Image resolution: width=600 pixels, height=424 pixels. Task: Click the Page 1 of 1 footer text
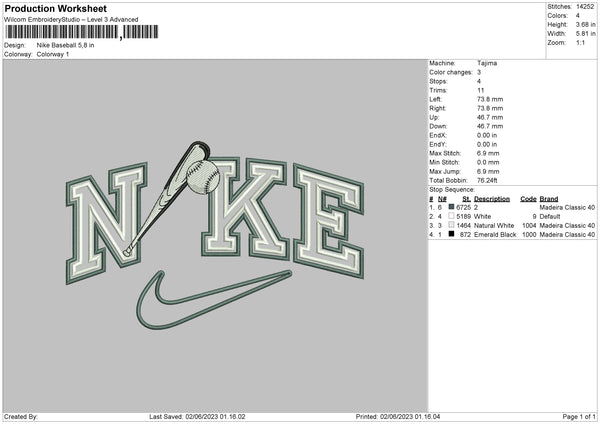pos(579,416)
